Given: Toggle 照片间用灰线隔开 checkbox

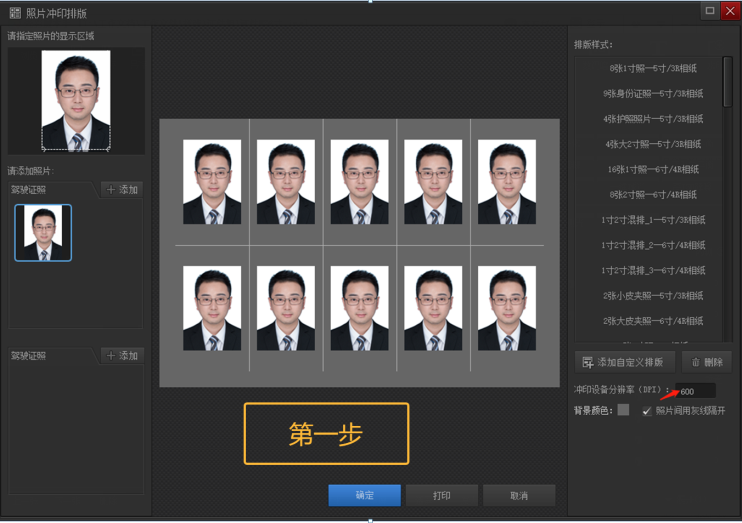Looking at the screenshot, I should [647, 410].
